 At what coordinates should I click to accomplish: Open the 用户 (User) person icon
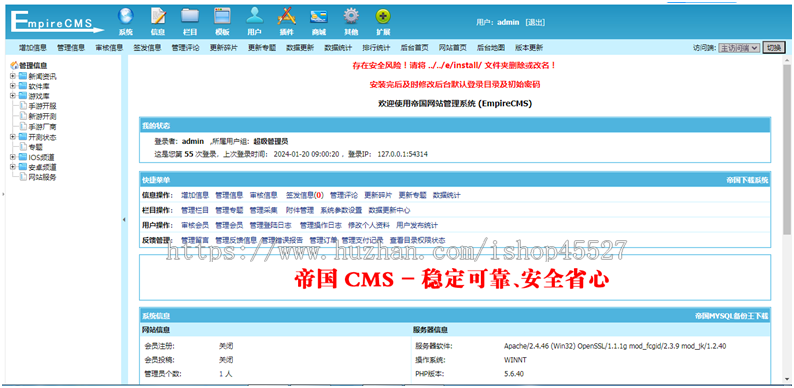(254, 16)
